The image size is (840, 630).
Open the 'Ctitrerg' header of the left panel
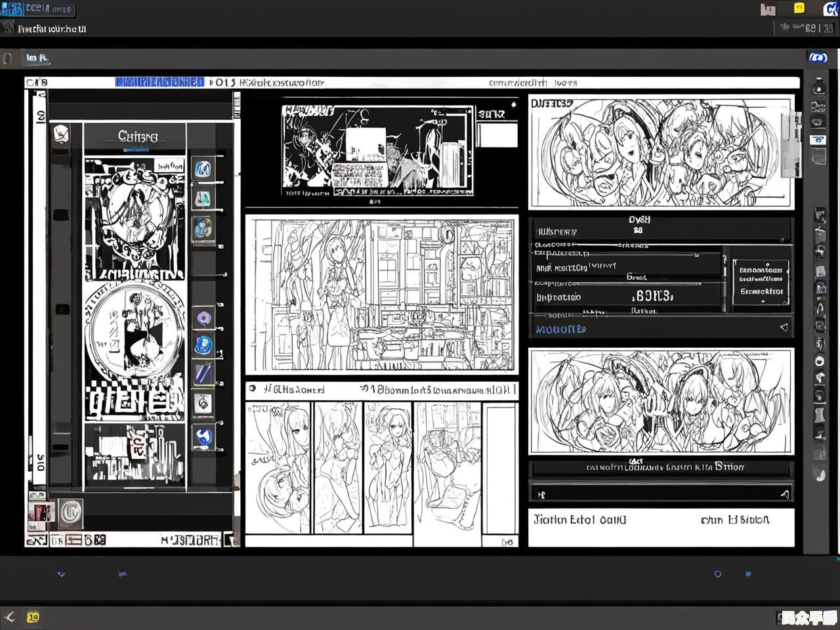coord(137,136)
